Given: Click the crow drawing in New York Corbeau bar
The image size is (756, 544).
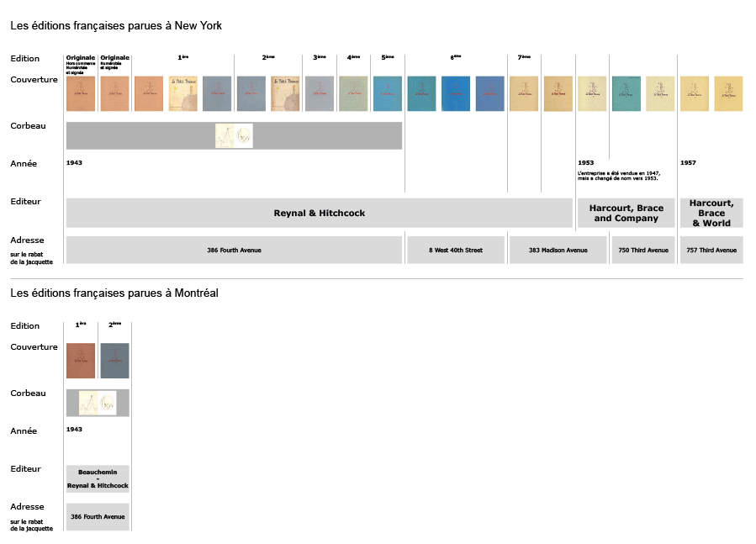Looking at the screenshot, I should [234, 135].
